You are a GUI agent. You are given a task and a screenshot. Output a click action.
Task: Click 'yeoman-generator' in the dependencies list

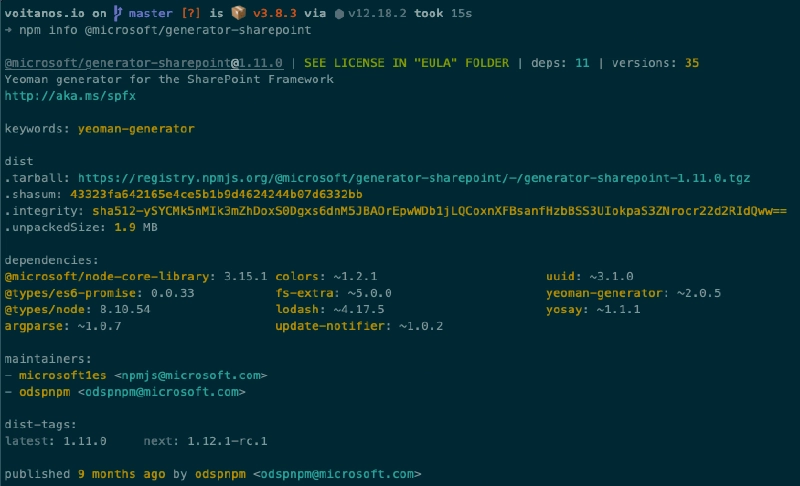coord(604,293)
